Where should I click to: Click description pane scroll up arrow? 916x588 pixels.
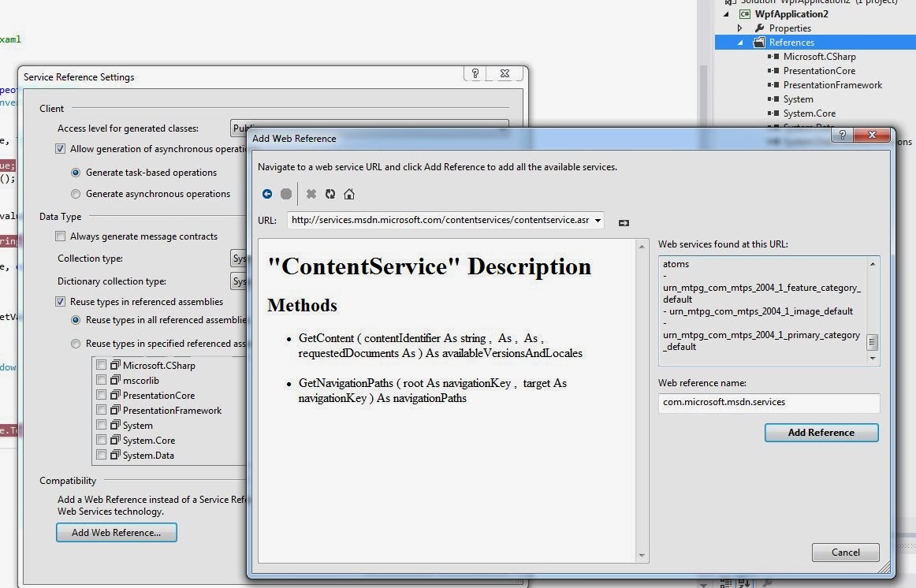coord(642,247)
